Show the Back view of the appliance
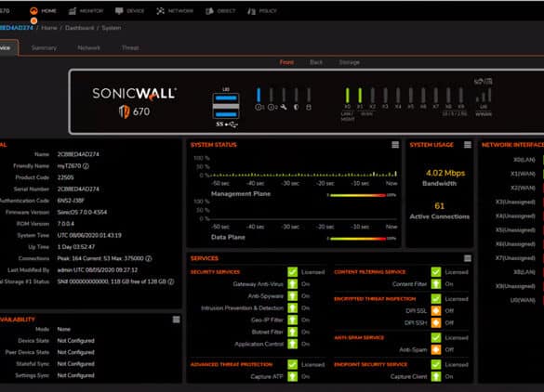This screenshot has width=544, height=392. click(x=316, y=62)
